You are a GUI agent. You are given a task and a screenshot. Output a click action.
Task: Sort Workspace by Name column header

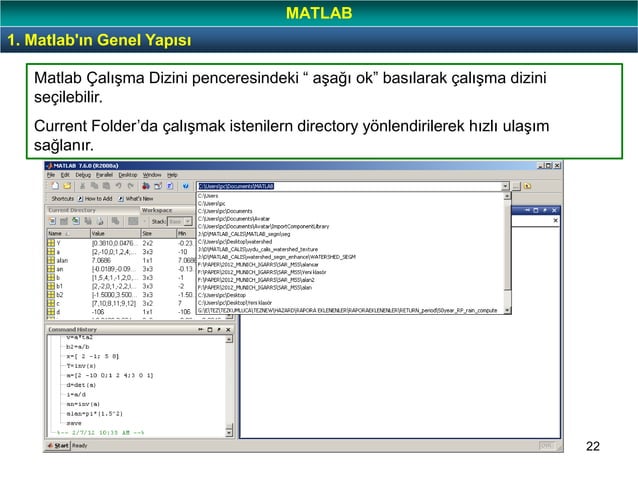[x=68, y=233]
